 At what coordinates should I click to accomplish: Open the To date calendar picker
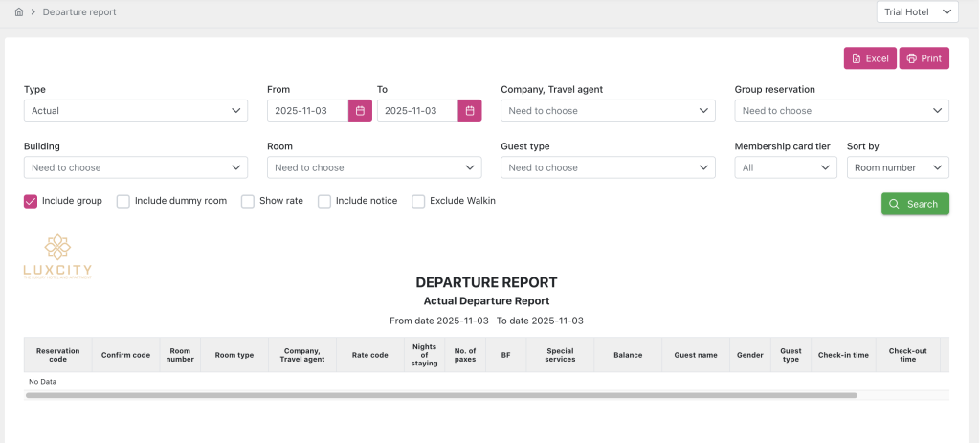click(470, 111)
